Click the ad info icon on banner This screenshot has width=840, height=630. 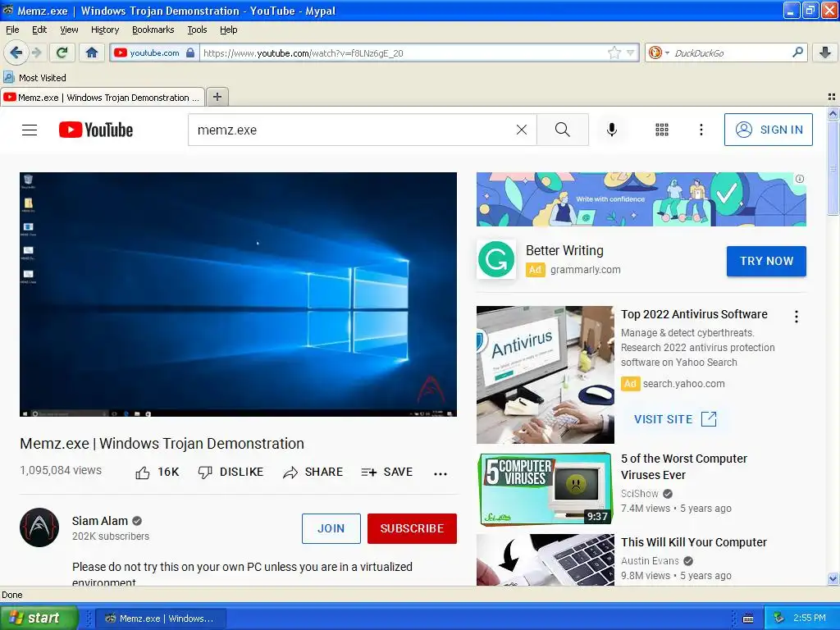[799, 179]
